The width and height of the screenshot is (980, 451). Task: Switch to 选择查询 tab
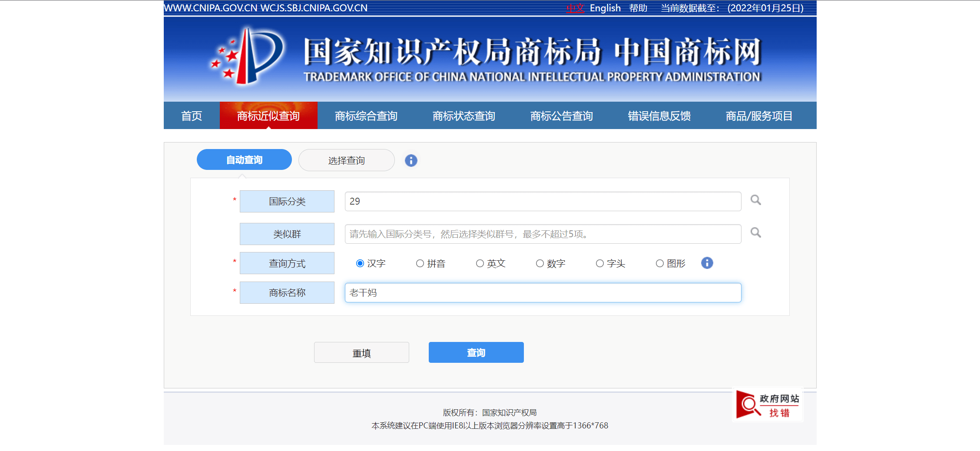(x=346, y=160)
